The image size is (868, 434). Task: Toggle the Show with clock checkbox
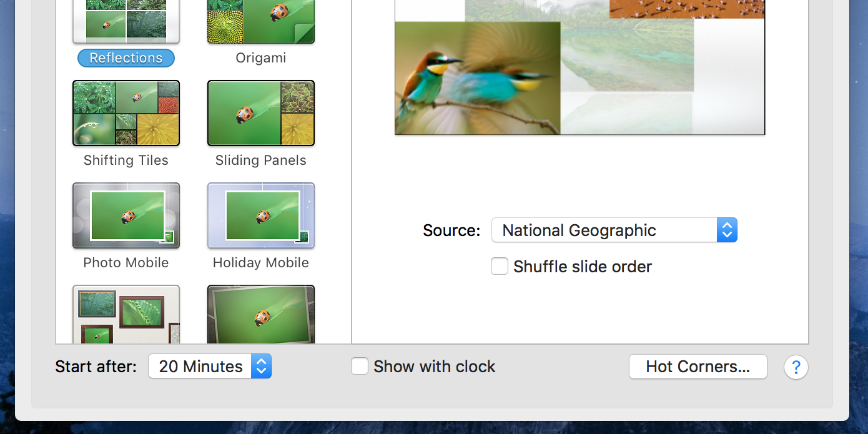pos(360,366)
